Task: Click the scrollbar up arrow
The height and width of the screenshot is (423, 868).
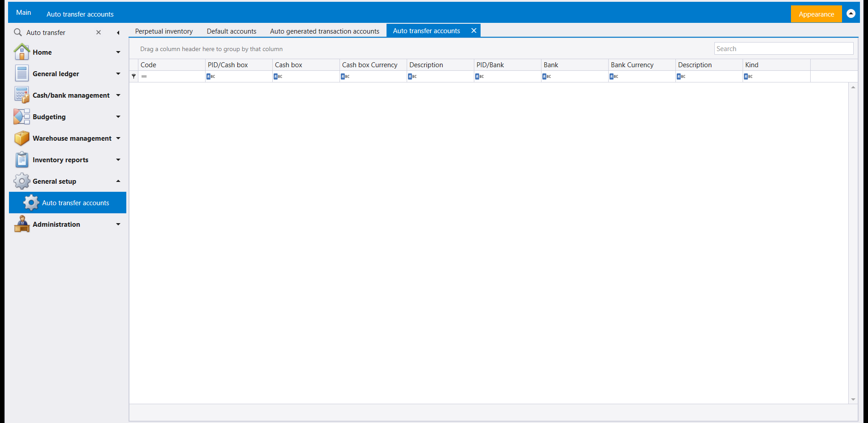Action: [853, 87]
